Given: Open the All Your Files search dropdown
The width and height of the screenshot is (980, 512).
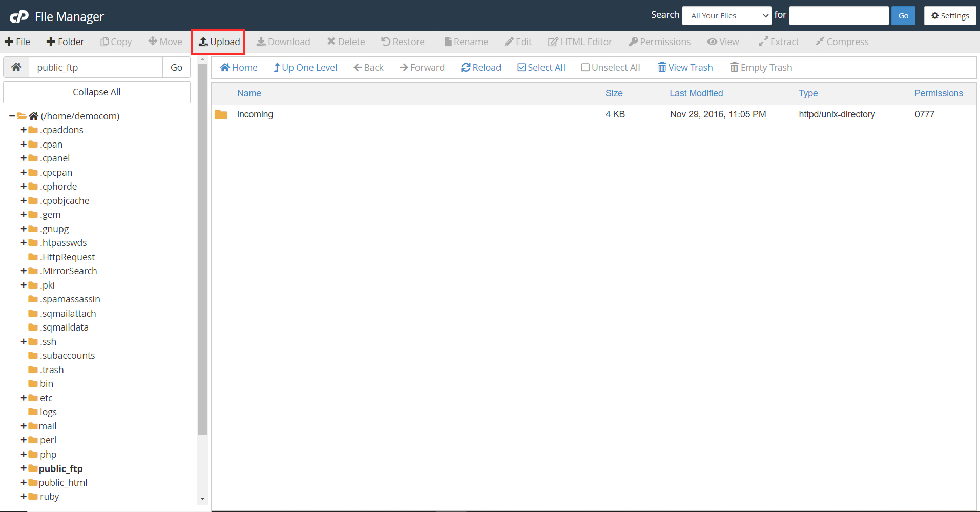Looking at the screenshot, I should (726, 16).
